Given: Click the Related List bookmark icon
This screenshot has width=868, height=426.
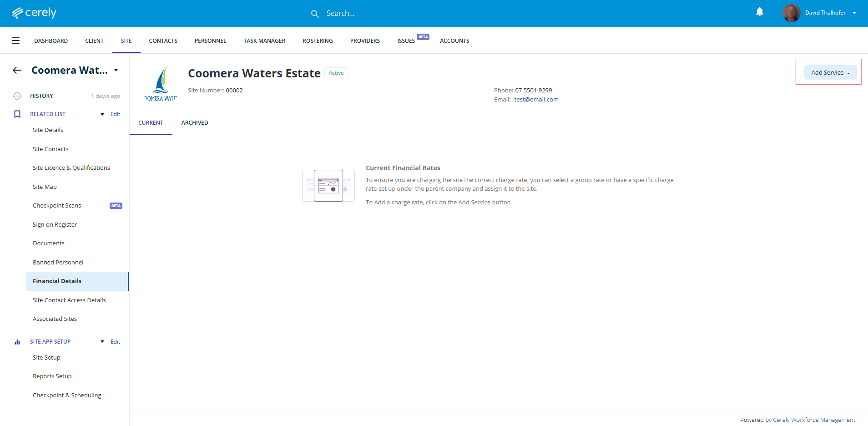Looking at the screenshot, I should pos(17,114).
